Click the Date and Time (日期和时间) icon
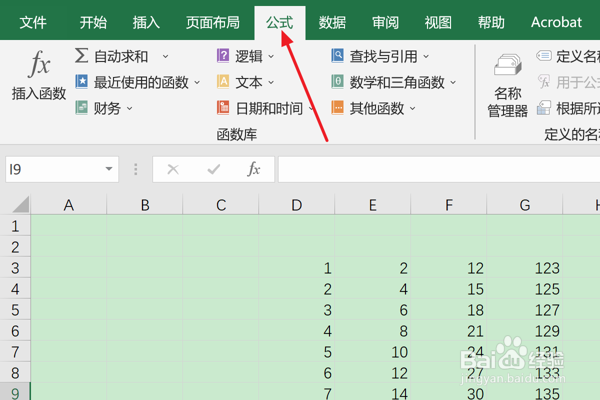 click(x=223, y=108)
